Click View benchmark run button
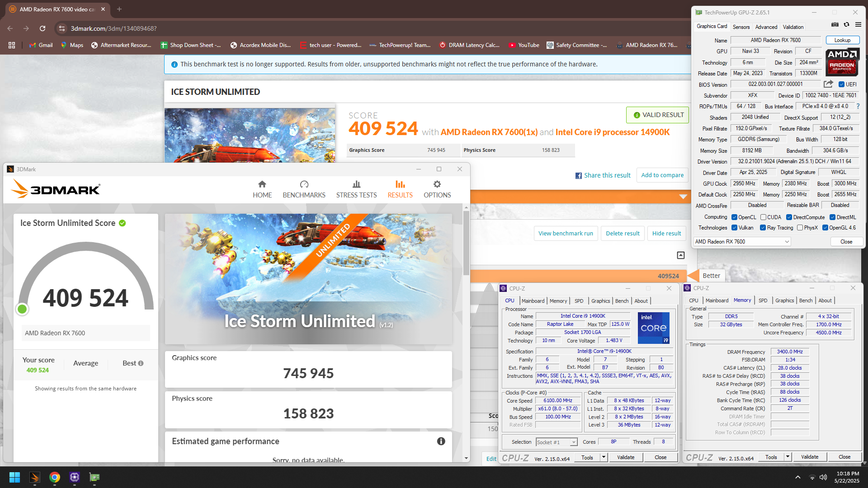Viewport: 868px width, 488px height. pos(566,234)
